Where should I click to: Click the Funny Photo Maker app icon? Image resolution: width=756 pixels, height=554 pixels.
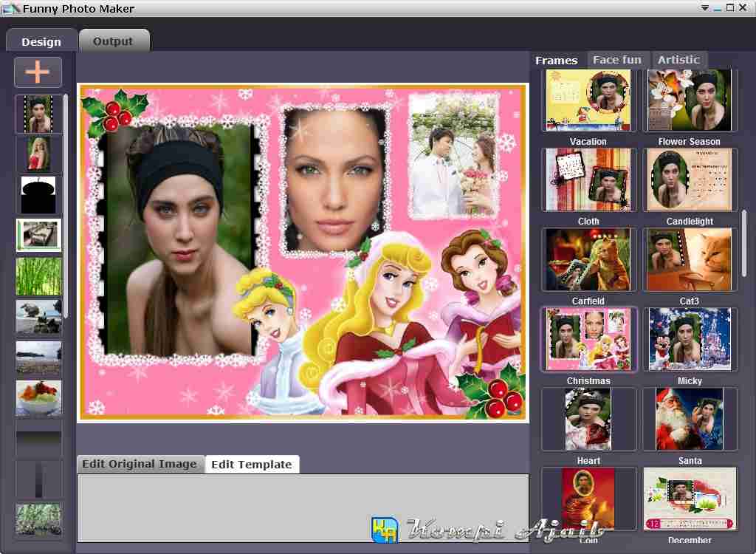[x=10, y=8]
